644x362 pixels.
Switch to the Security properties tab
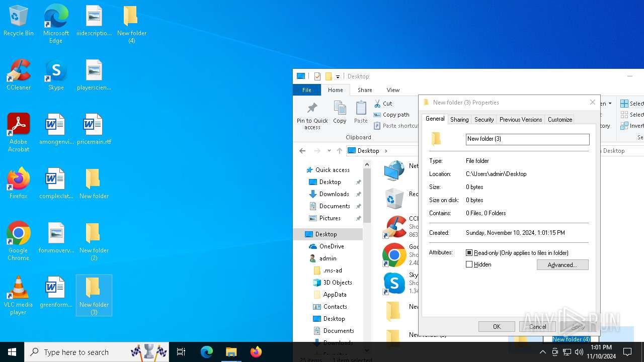(x=484, y=120)
